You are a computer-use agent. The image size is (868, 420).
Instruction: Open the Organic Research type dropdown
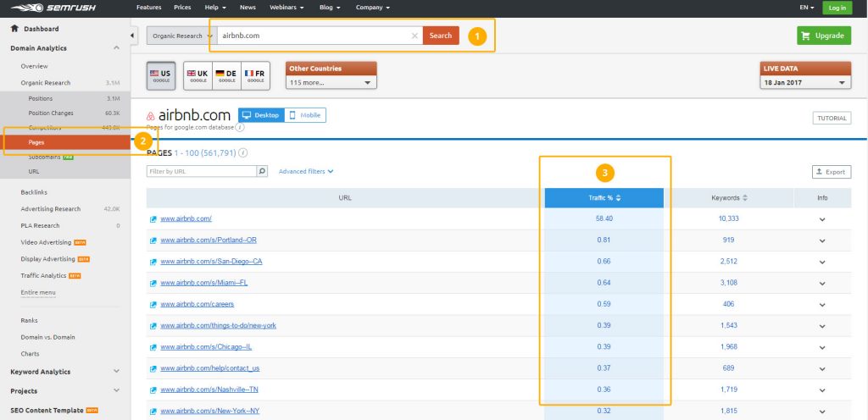[x=181, y=36]
